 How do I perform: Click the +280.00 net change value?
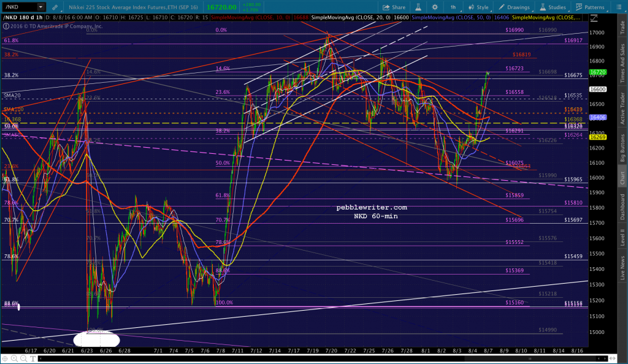click(251, 5)
